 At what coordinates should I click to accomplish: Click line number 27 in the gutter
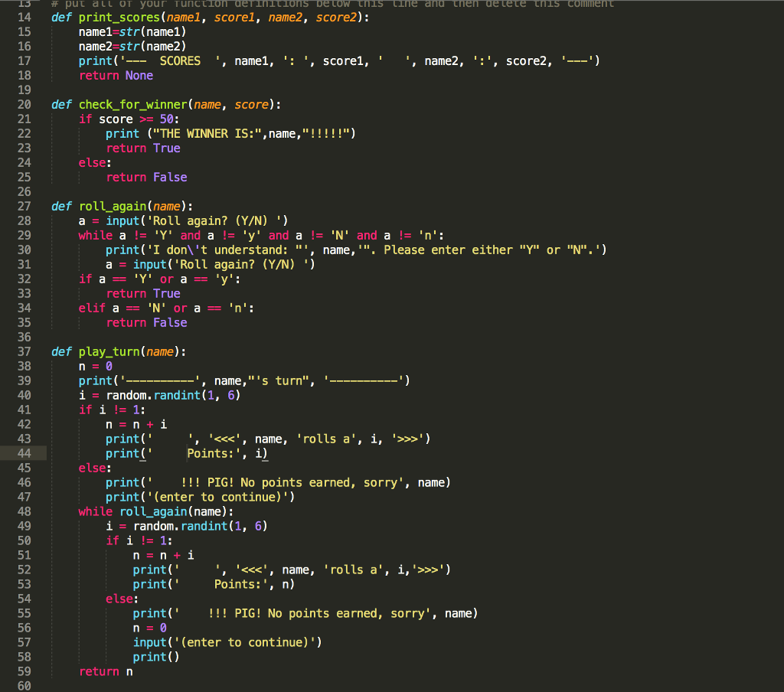pyautogui.click(x=24, y=207)
